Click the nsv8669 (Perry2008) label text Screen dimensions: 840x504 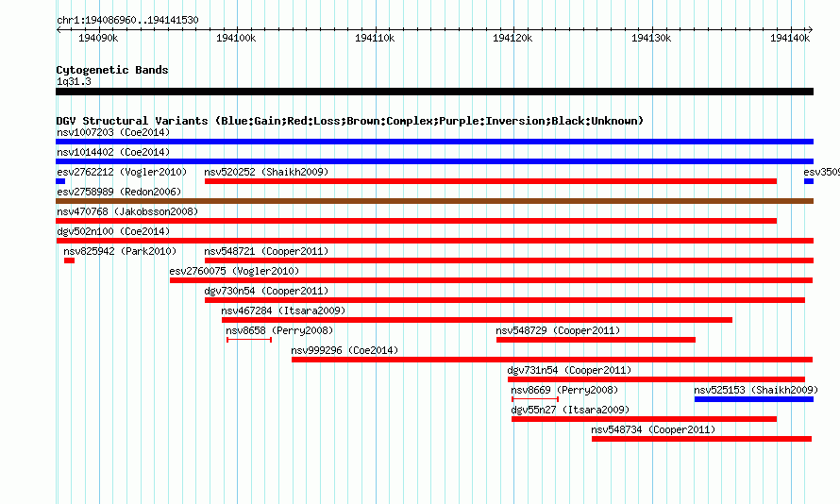tap(564, 390)
